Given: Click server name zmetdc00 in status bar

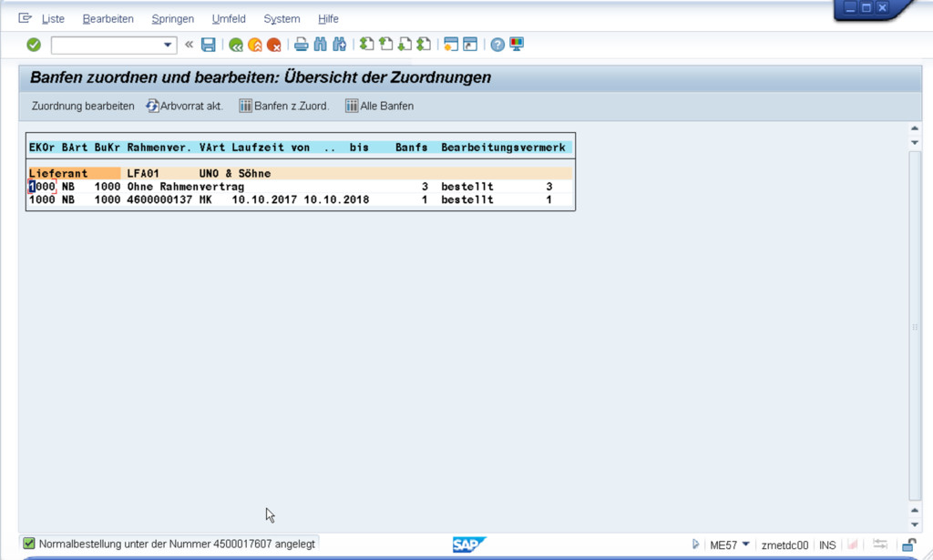Looking at the screenshot, I should coord(784,545).
